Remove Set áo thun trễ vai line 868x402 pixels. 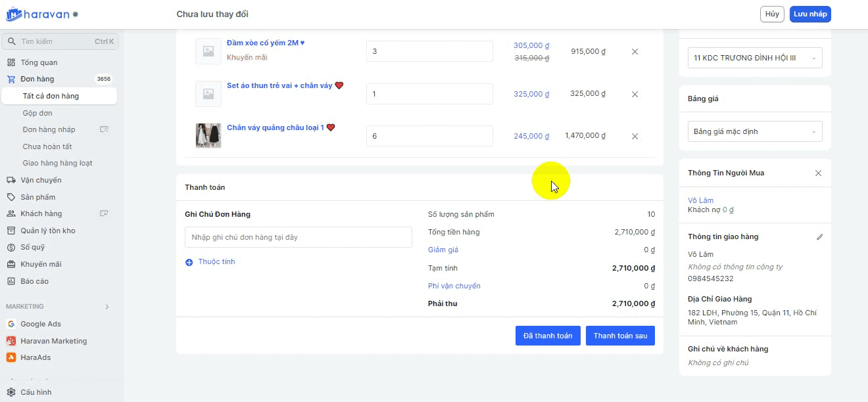click(x=635, y=94)
